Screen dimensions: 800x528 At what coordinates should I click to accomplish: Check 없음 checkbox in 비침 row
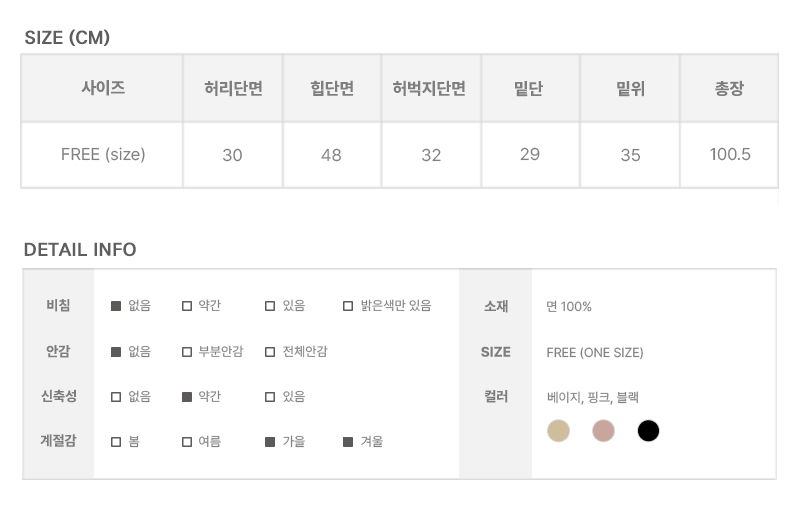point(116,306)
